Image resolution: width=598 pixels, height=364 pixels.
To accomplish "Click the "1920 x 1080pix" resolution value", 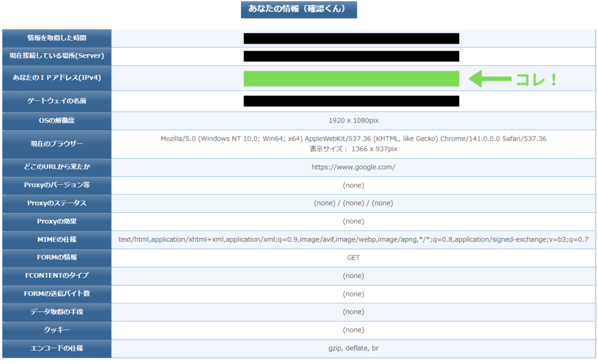I will point(353,121).
